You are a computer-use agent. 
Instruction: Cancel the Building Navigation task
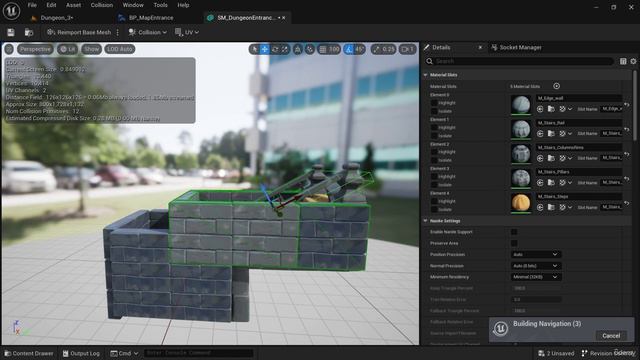(611, 336)
